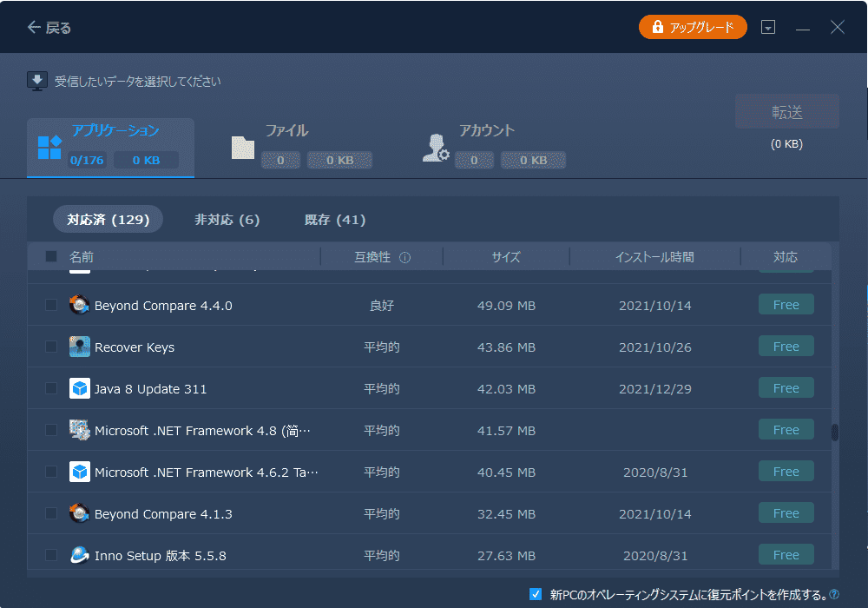Click the restore point help question icon
The height and width of the screenshot is (608, 868).
click(834, 595)
